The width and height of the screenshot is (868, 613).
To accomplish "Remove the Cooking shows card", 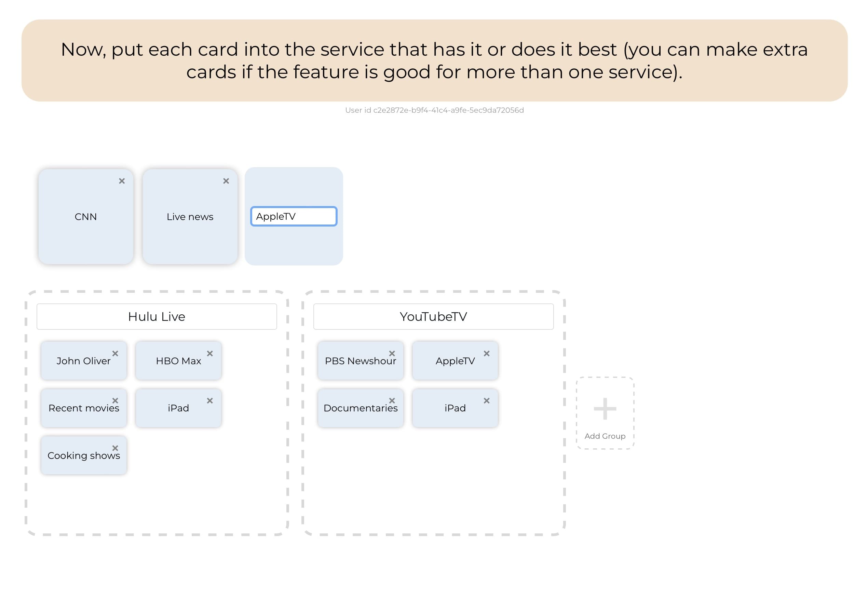I will (115, 448).
